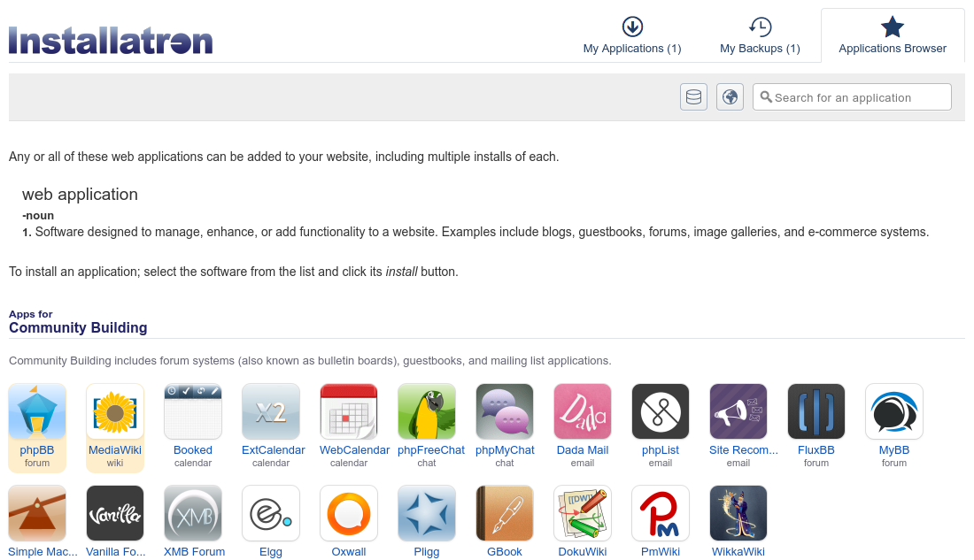
Task: Choose the Booked calendar icon
Action: click(x=193, y=411)
